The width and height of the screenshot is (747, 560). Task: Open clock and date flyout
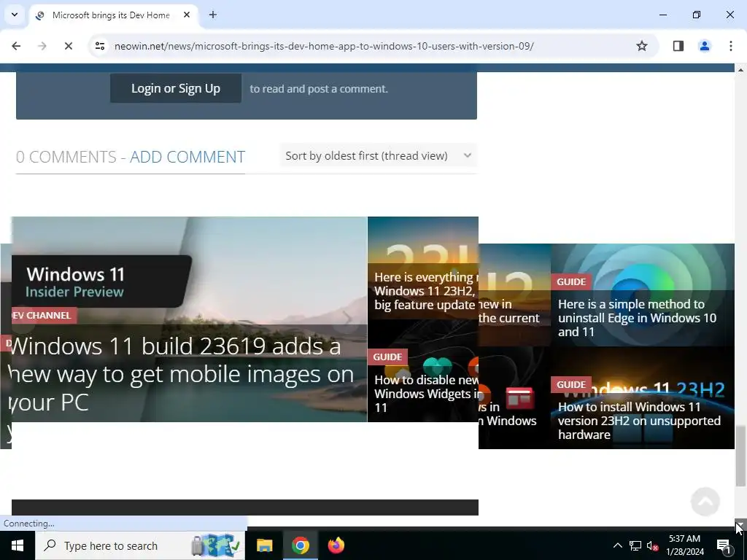(x=684, y=545)
